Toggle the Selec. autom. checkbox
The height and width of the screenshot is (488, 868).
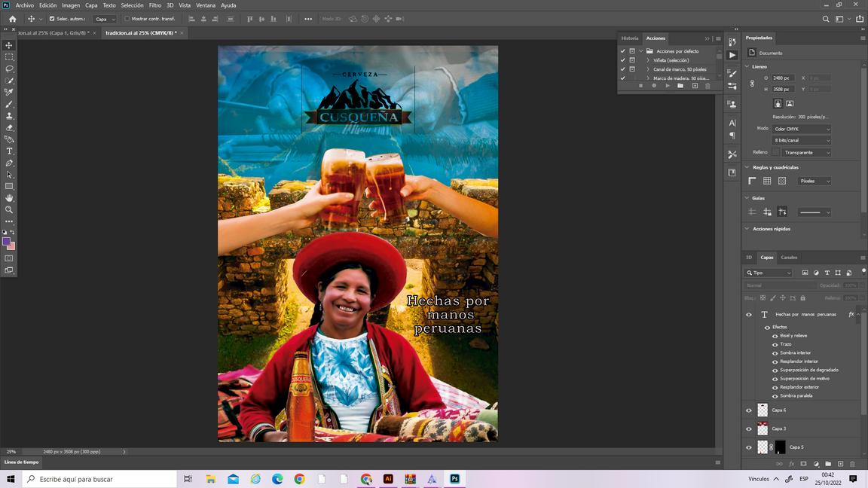point(52,19)
